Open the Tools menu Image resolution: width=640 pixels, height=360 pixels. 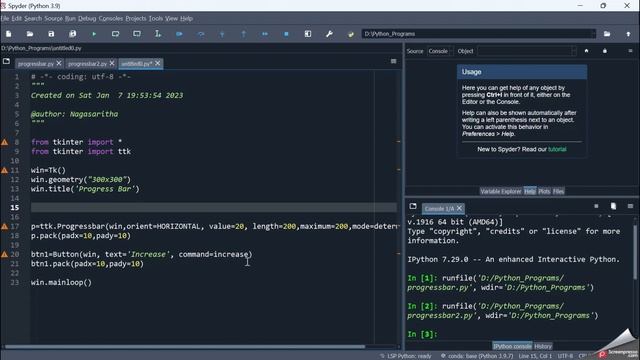(156, 18)
